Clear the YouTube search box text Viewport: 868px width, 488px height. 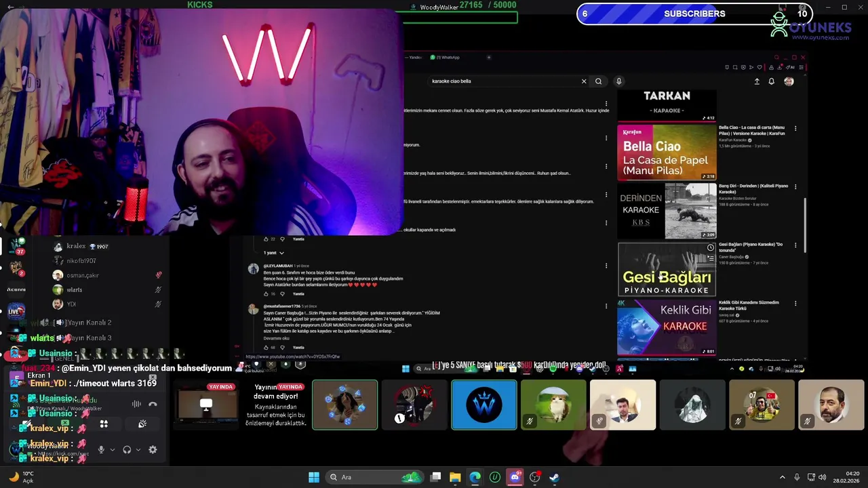[584, 81]
